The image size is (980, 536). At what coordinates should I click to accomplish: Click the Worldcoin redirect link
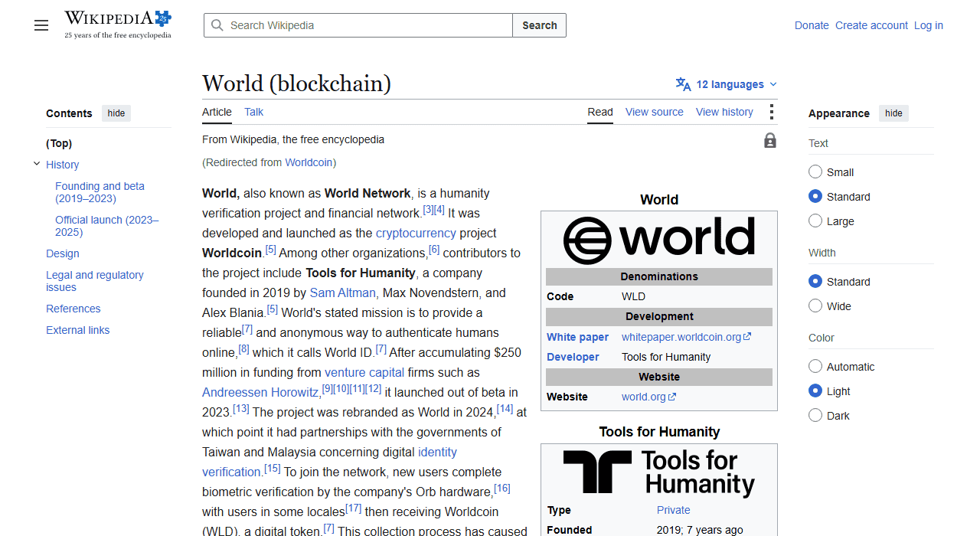[309, 162]
